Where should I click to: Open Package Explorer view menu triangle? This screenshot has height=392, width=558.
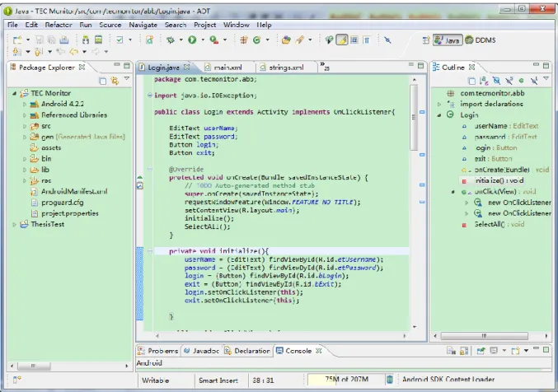[127, 78]
